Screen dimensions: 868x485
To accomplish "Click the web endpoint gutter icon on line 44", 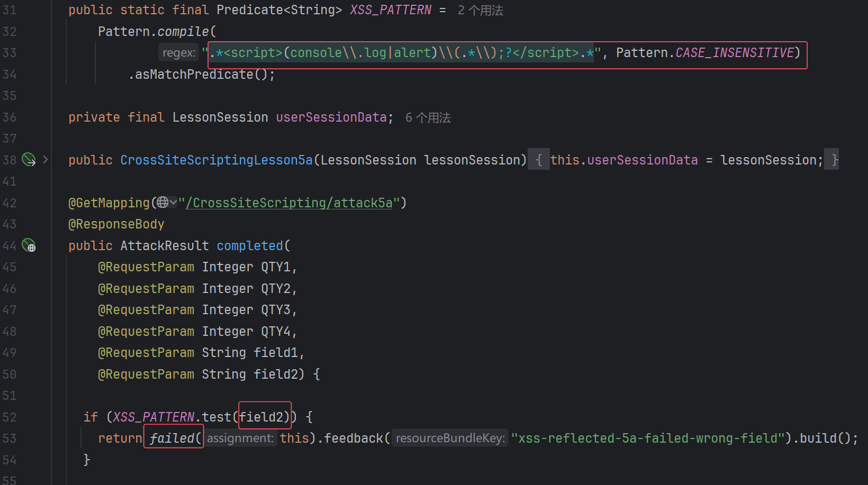I will tap(29, 245).
